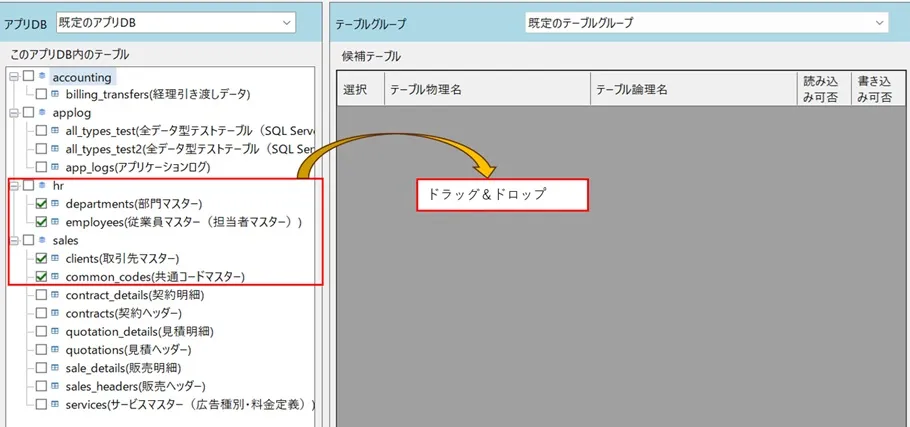Click the contracts table icon
Screen dimensions: 910x427
tap(55, 313)
